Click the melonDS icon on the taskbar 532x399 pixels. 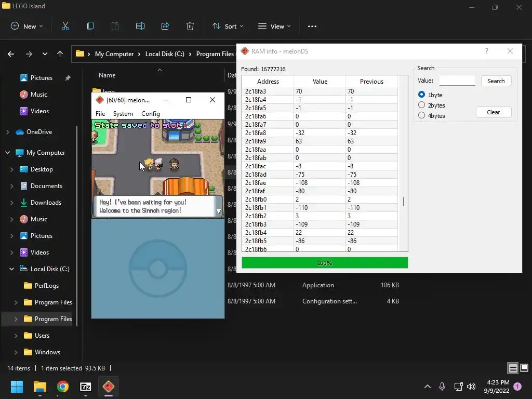[x=109, y=387]
